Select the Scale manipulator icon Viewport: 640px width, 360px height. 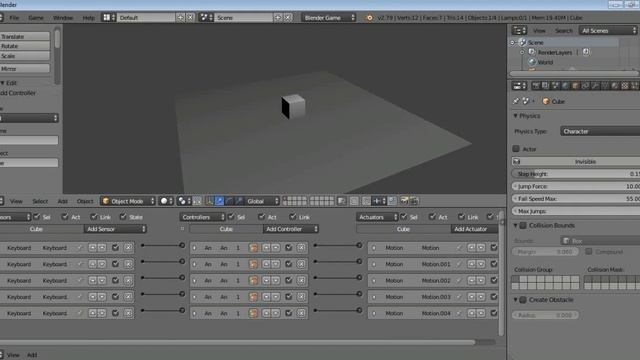click(x=239, y=201)
